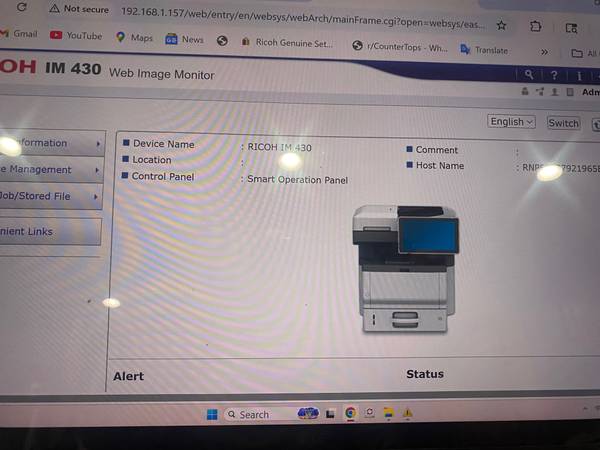
Task: Open the Windows Start menu
Action: coord(212,414)
